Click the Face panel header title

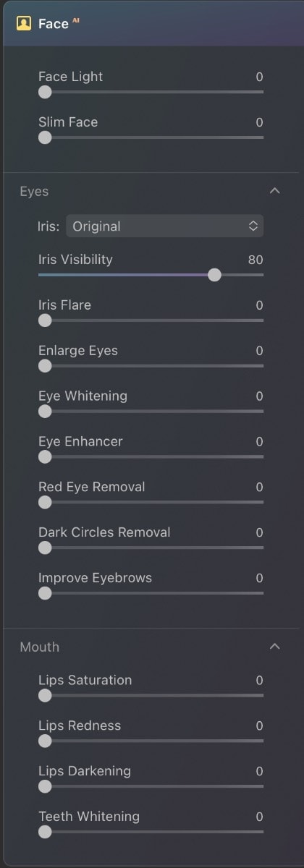click(54, 24)
